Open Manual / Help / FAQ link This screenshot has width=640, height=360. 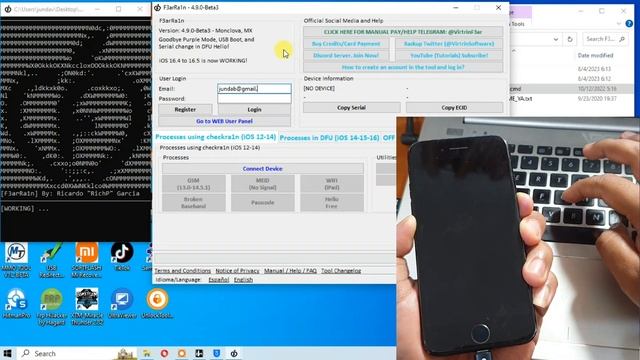pyautogui.click(x=290, y=271)
